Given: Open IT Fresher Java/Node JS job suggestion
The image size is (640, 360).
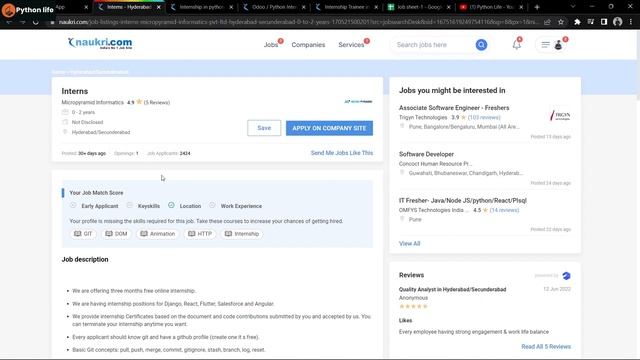Looking at the screenshot, I should click(463, 200).
